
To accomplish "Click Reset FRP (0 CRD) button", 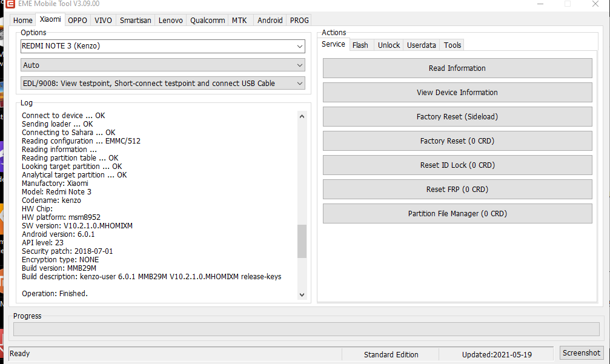I will click(x=457, y=190).
